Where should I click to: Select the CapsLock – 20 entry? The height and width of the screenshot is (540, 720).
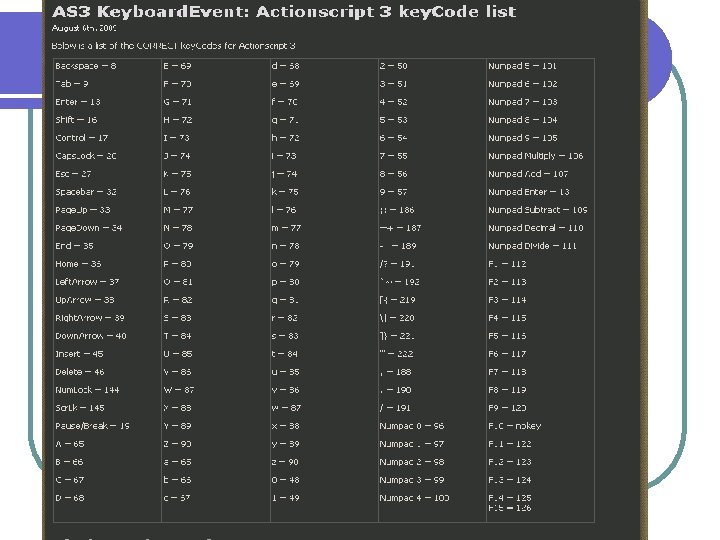point(86,156)
